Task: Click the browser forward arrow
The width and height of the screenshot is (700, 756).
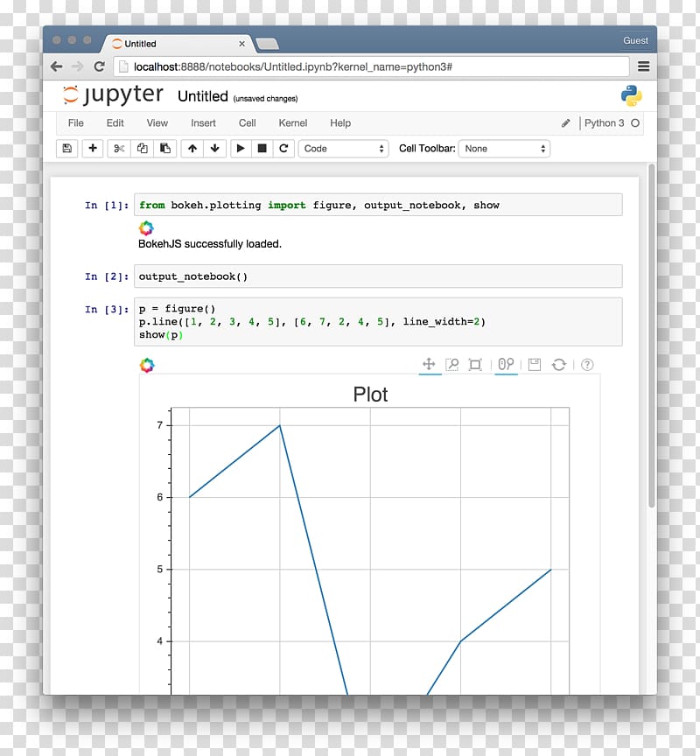Action: click(78, 66)
